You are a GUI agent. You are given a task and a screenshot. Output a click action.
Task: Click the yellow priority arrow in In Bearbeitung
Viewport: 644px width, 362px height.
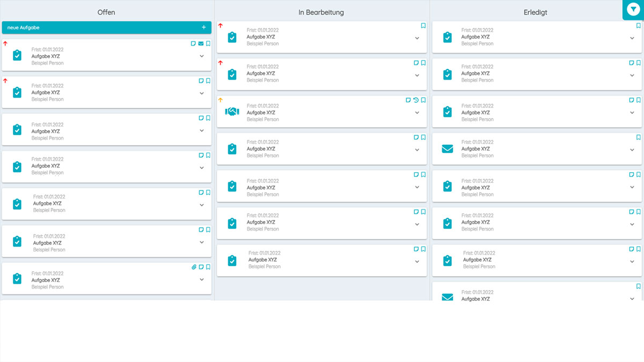point(219,99)
